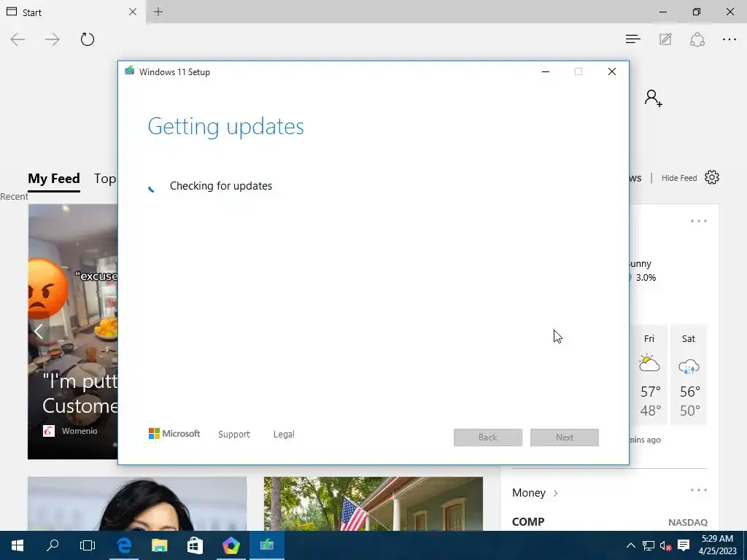Open Edge more actions menu
747x560 pixels.
pyautogui.click(x=729, y=39)
